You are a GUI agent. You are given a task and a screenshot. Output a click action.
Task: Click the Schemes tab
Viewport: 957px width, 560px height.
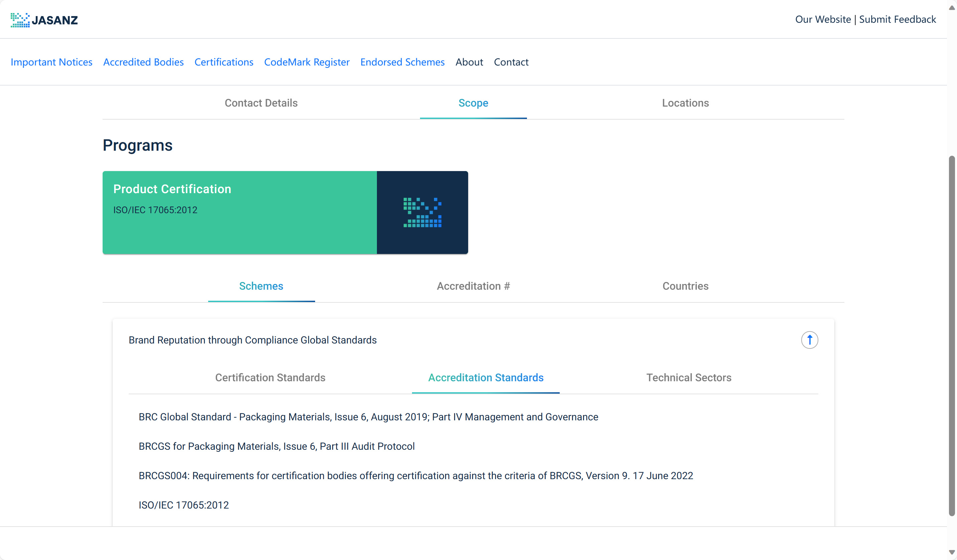261,285
